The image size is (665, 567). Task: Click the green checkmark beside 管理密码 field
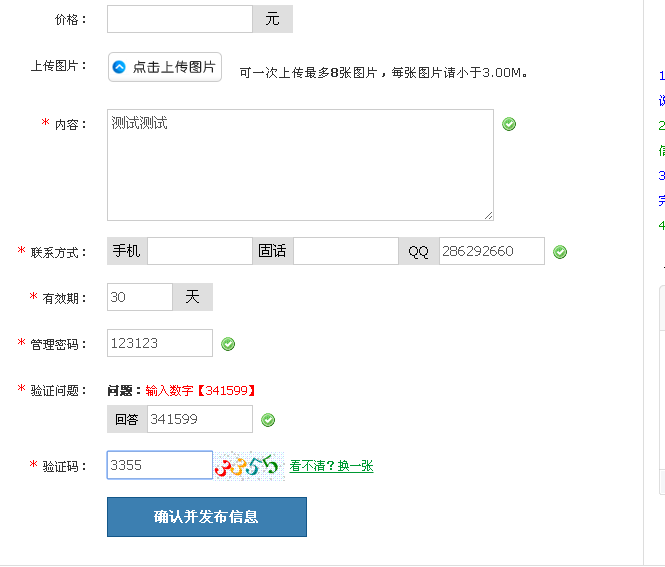point(228,344)
